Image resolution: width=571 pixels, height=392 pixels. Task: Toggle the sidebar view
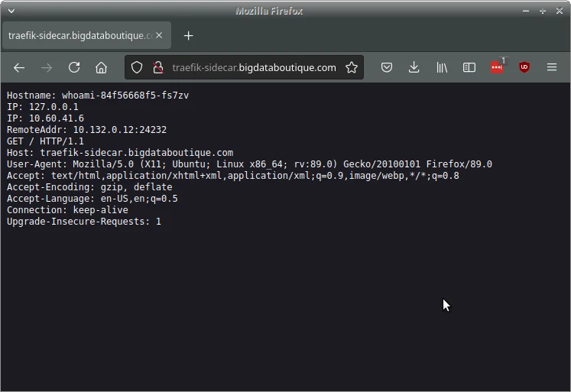coord(469,67)
